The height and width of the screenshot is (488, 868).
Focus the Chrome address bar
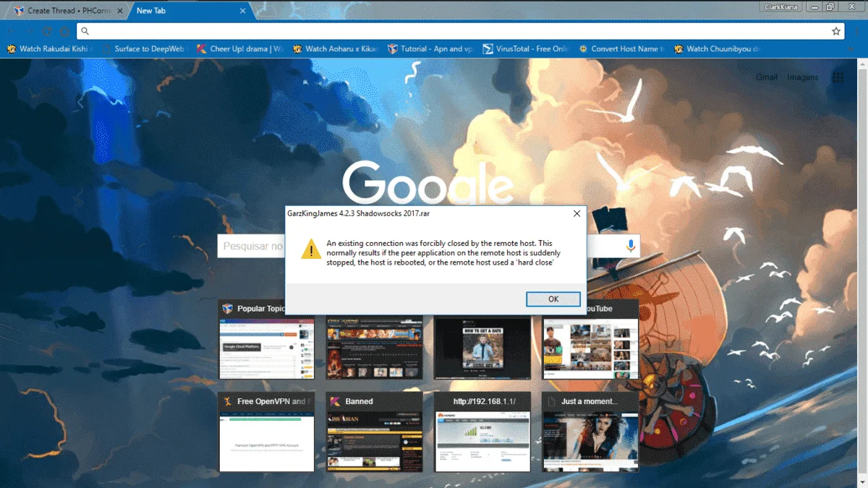(460, 31)
